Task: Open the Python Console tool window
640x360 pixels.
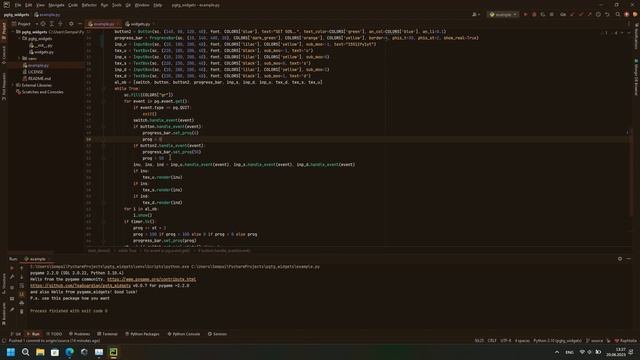Action: pos(184,334)
